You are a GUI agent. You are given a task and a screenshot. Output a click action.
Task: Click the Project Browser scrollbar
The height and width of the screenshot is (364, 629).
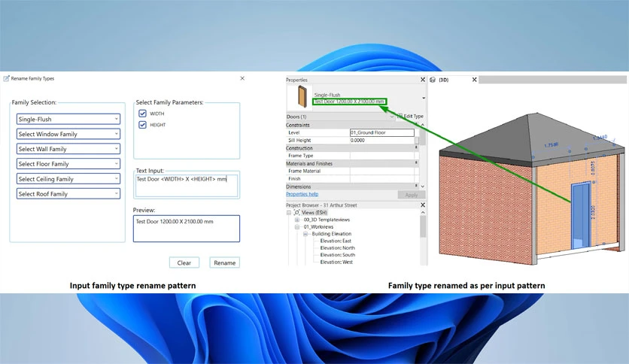tap(423, 226)
